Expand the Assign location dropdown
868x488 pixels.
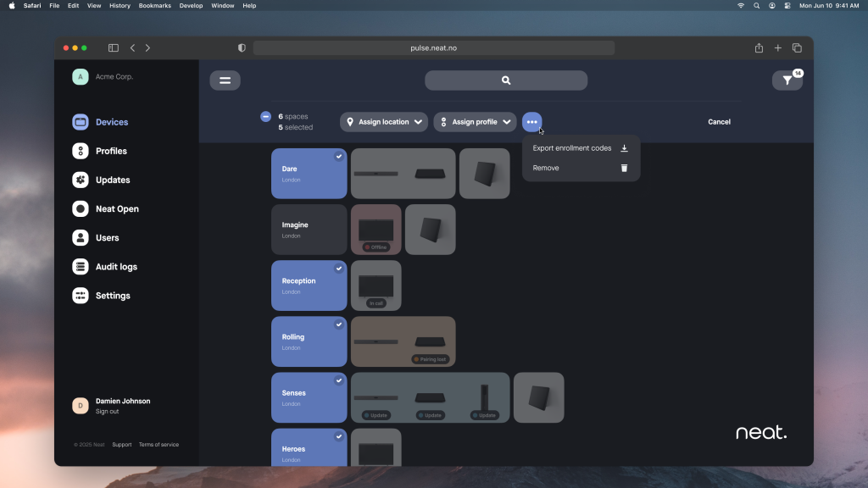[384, 122]
